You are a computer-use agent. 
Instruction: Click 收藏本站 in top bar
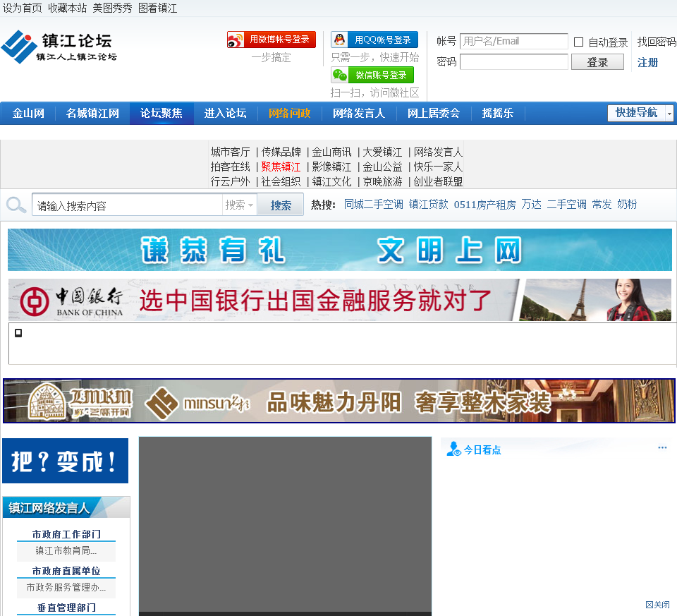(68, 8)
